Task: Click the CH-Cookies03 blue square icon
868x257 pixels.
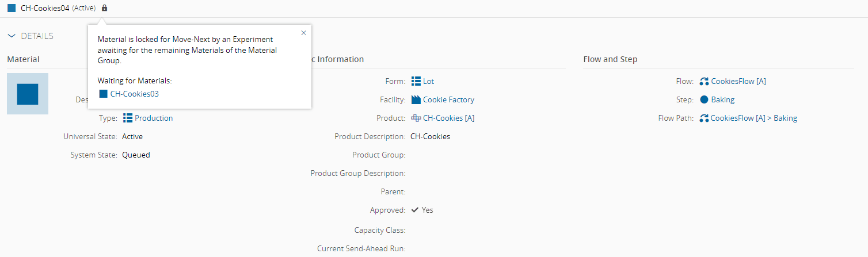Action: pyautogui.click(x=104, y=94)
